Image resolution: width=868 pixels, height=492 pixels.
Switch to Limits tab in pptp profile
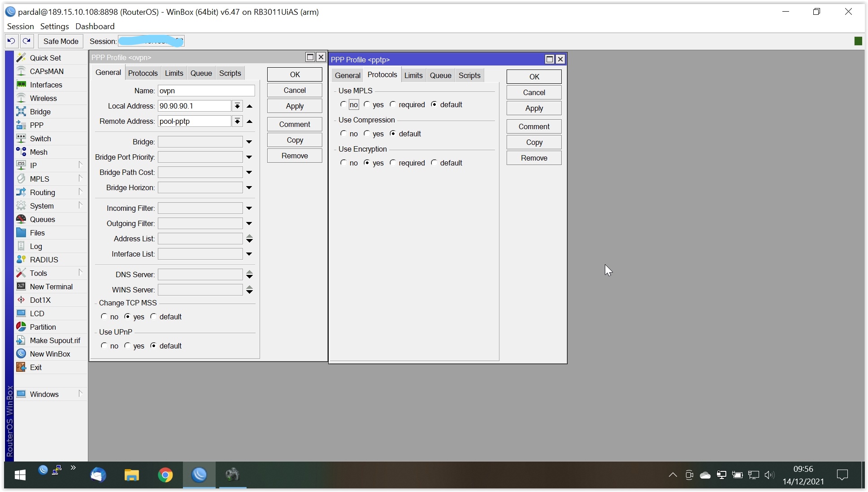413,75
